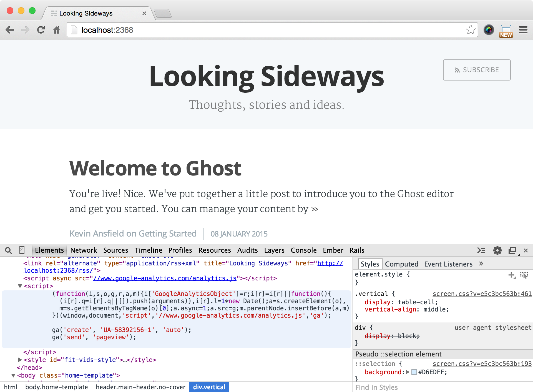Open a new browser tab
The height and width of the screenshot is (392, 533).
tap(163, 13)
